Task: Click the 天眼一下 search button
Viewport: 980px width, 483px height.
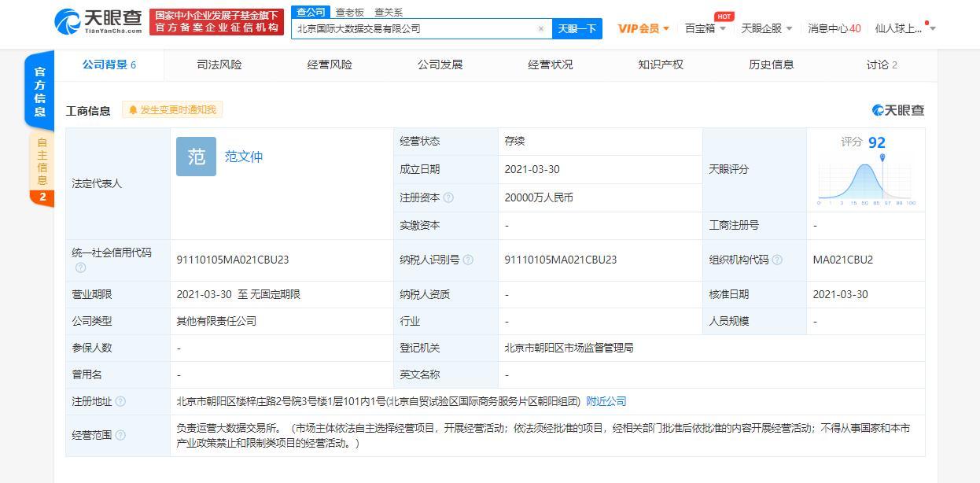Action: [577, 28]
